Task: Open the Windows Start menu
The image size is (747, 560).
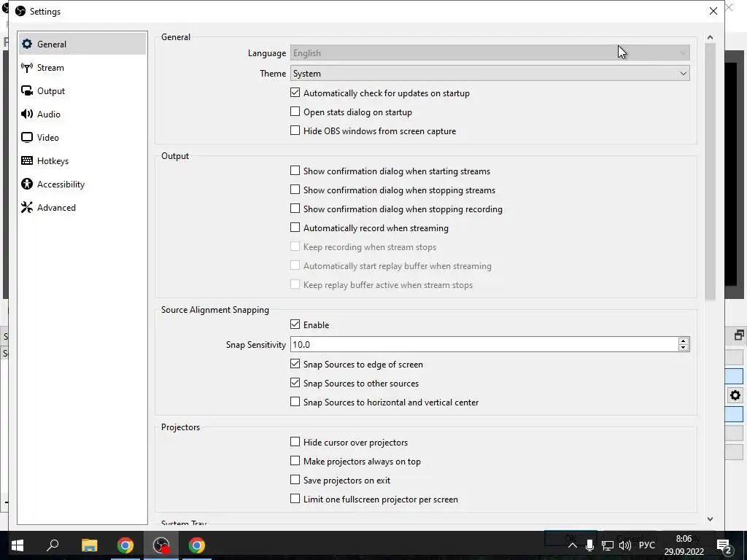Action: 18,545
